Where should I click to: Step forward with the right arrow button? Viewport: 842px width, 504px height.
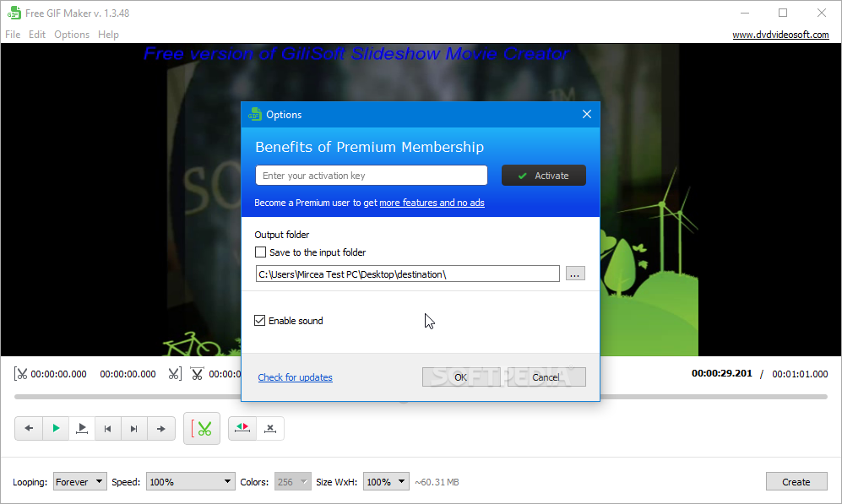pos(160,428)
